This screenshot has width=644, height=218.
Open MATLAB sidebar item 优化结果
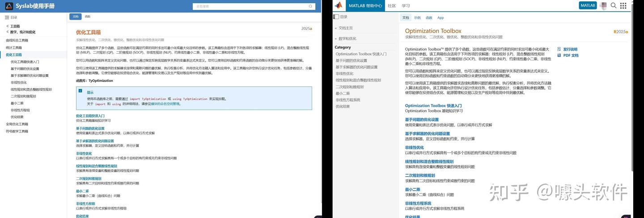[x=343, y=106]
